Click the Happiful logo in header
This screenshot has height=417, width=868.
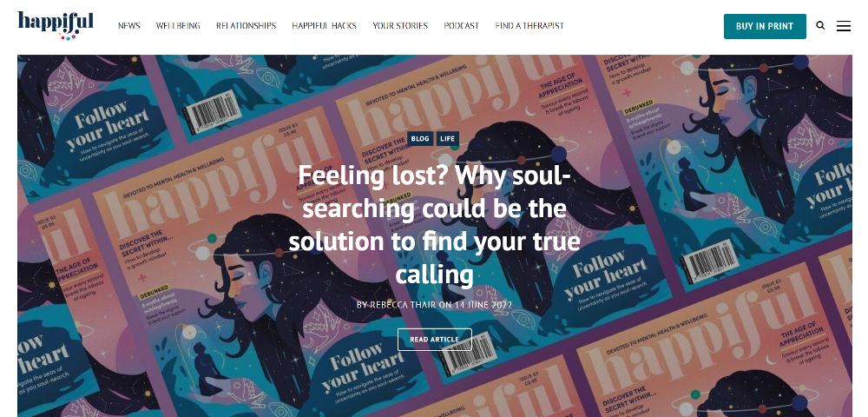(x=56, y=25)
